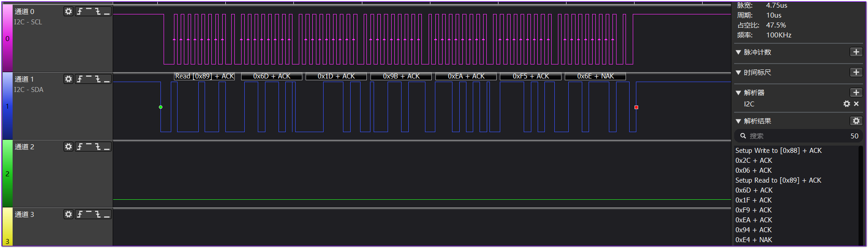Screen dimensions: 868x248
Task: Click the '0x9B + ACK' waveform label
Action: point(401,76)
